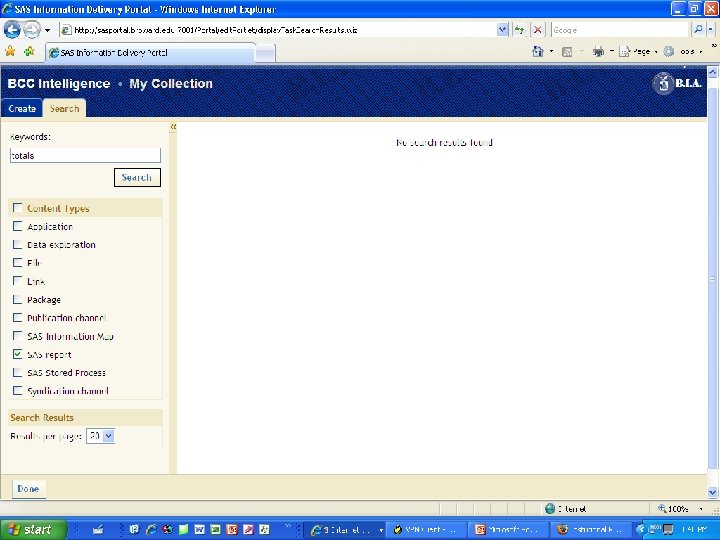Refresh the page with the green arrows icon
This screenshot has width=720, height=540.
coord(519,30)
